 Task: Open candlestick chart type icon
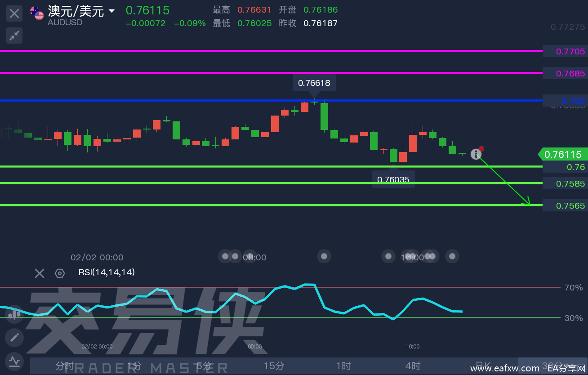click(14, 314)
